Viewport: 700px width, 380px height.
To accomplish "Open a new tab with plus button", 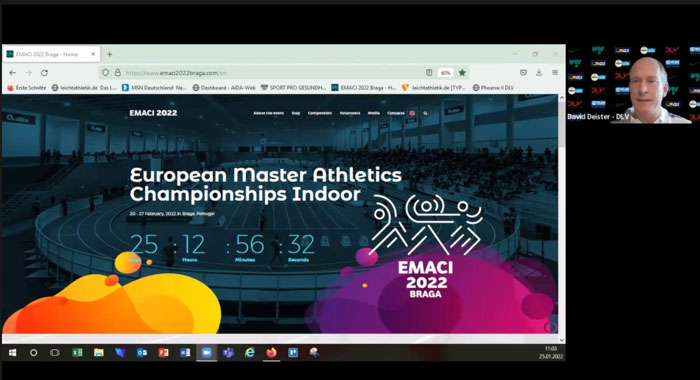I will pos(109,54).
